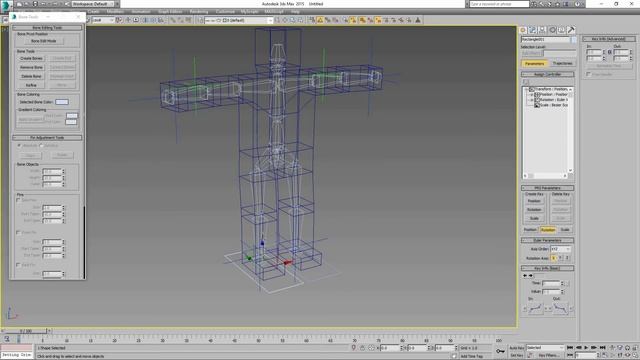
Task: Open the Selected Bone Color swatch
Action: (x=62, y=102)
